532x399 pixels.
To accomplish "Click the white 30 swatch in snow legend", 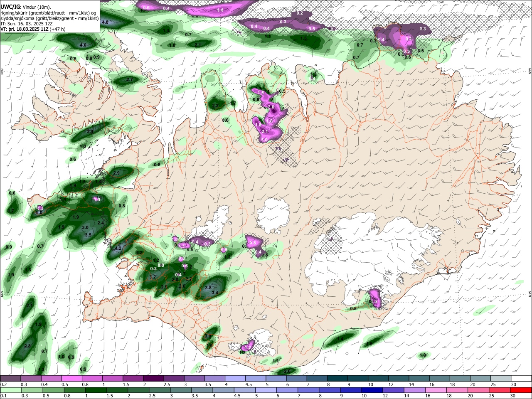I will (521, 379).
